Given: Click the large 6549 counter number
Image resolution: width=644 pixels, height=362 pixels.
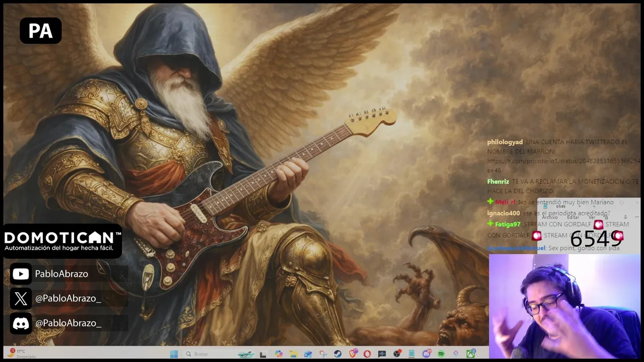Looking at the screenshot, I should point(596,239).
